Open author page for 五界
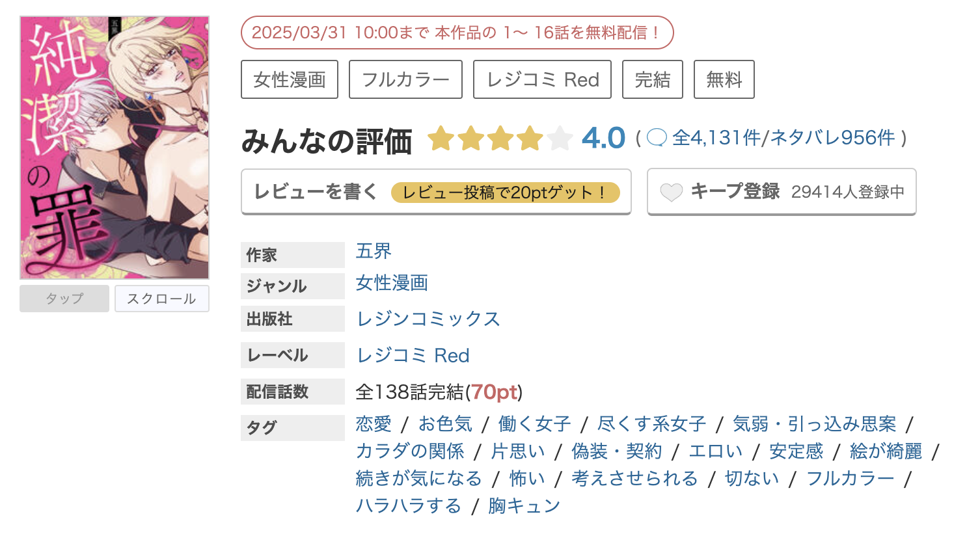Viewport: 980px width, 536px height. [373, 252]
